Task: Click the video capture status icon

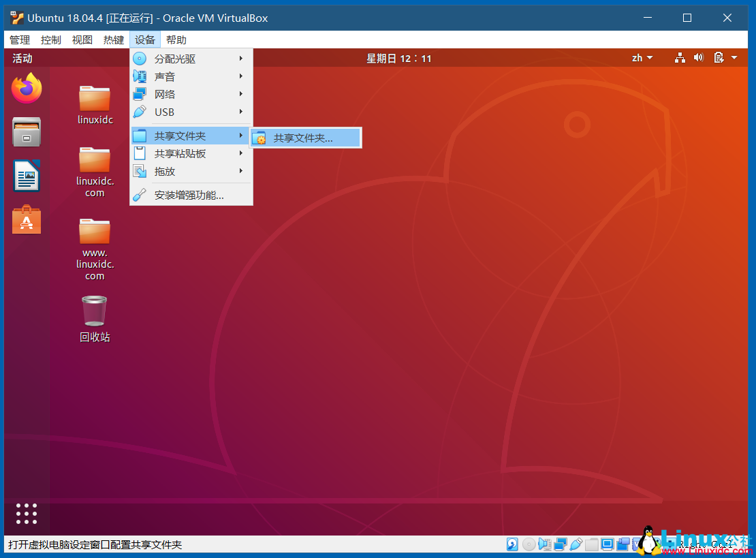Action: pos(623,544)
